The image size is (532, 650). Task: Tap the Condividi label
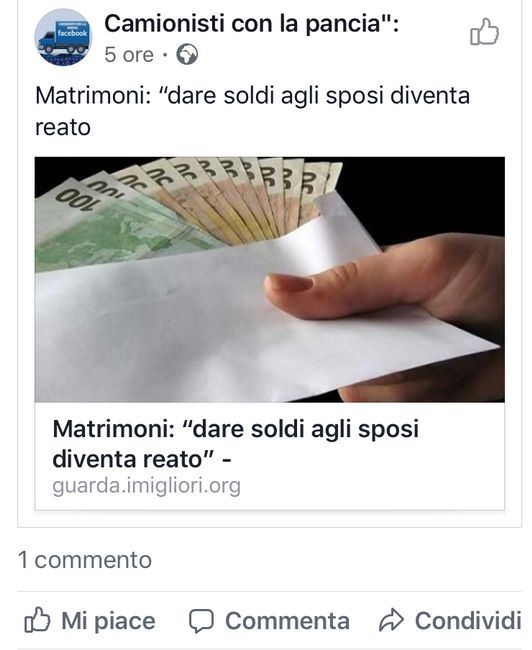pos(468,621)
